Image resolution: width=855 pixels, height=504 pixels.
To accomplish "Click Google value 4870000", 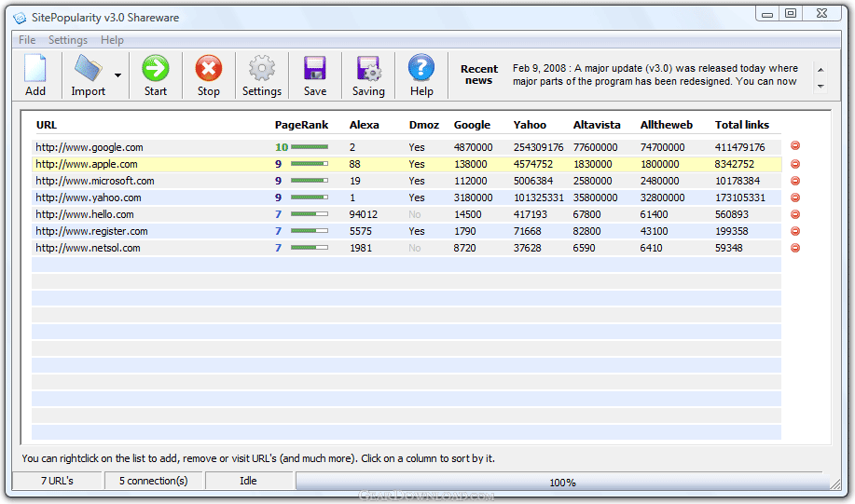I will [x=473, y=147].
